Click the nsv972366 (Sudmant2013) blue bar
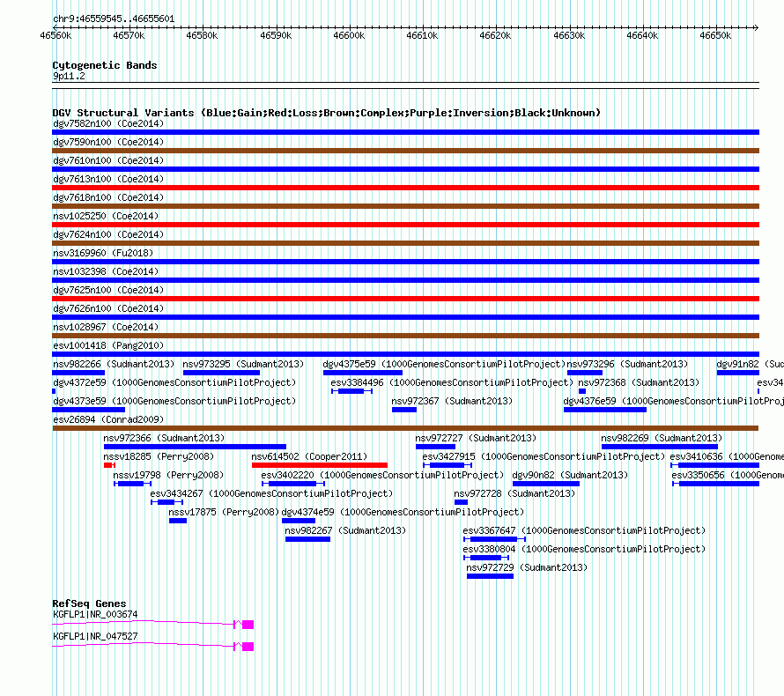The width and height of the screenshot is (784, 696). (195, 447)
